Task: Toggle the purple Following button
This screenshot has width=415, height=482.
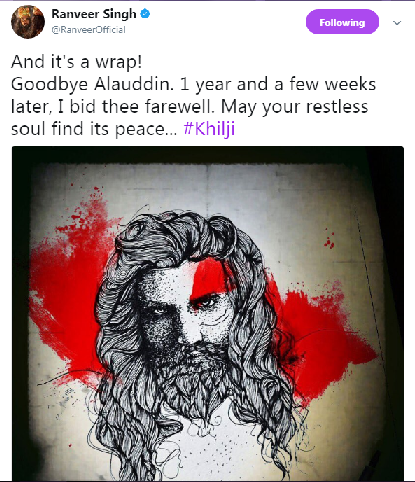Action: 342,22
